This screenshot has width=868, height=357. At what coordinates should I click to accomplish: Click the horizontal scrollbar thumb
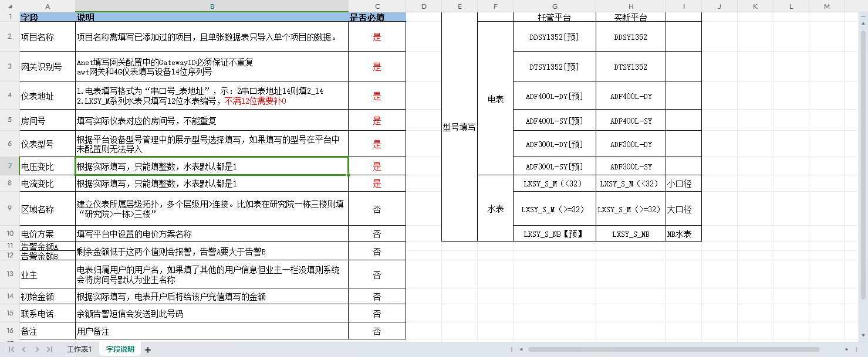675,349
